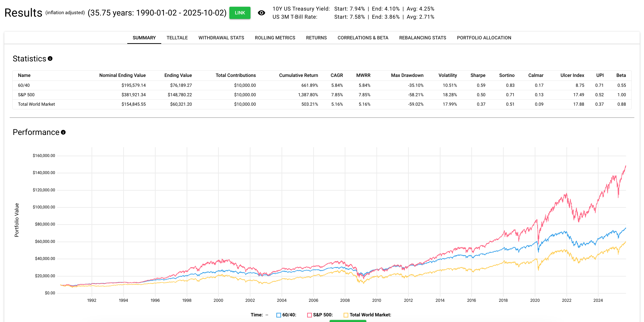The width and height of the screenshot is (644, 322).
Task: Select the S&P 500 table row
Action: pyautogui.click(x=26, y=95)
